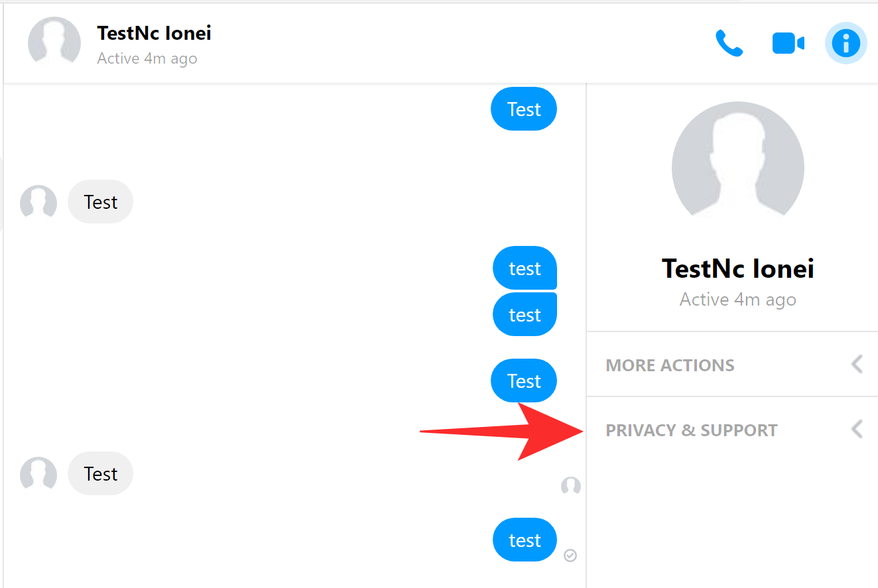Select the blue Test bubble above the red arrow
This screenshot has width=878, height=588.
point(524,381)
